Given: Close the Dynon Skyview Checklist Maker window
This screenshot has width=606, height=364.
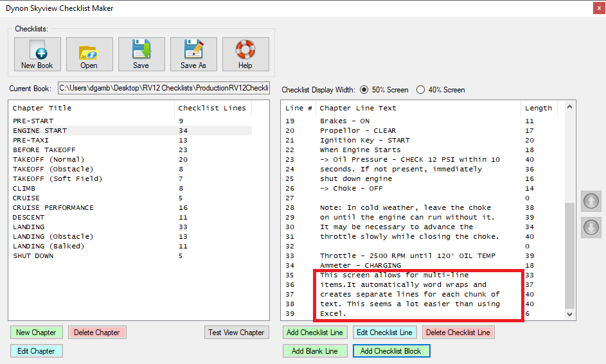Looking at the screenshot, I should (x=599, y=8).
